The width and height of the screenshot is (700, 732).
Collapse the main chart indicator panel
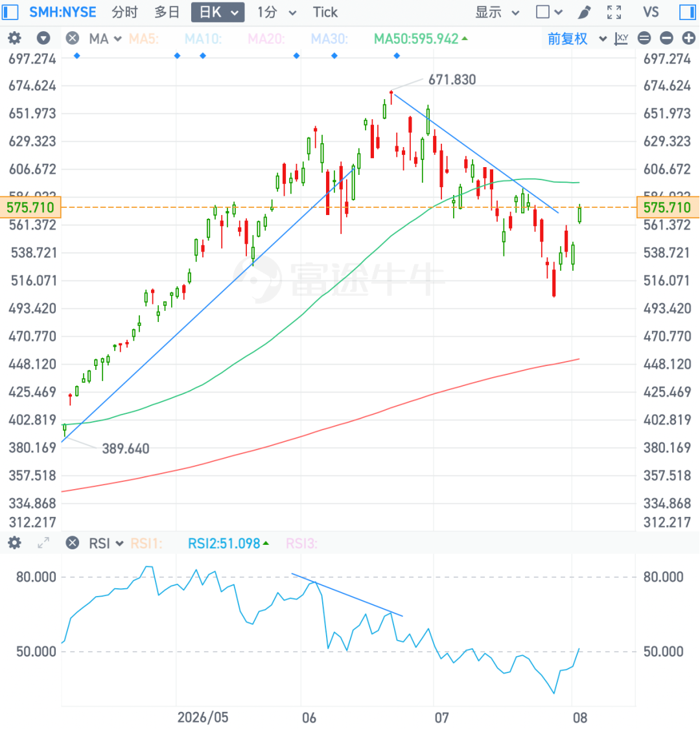[x=43, y=38]
